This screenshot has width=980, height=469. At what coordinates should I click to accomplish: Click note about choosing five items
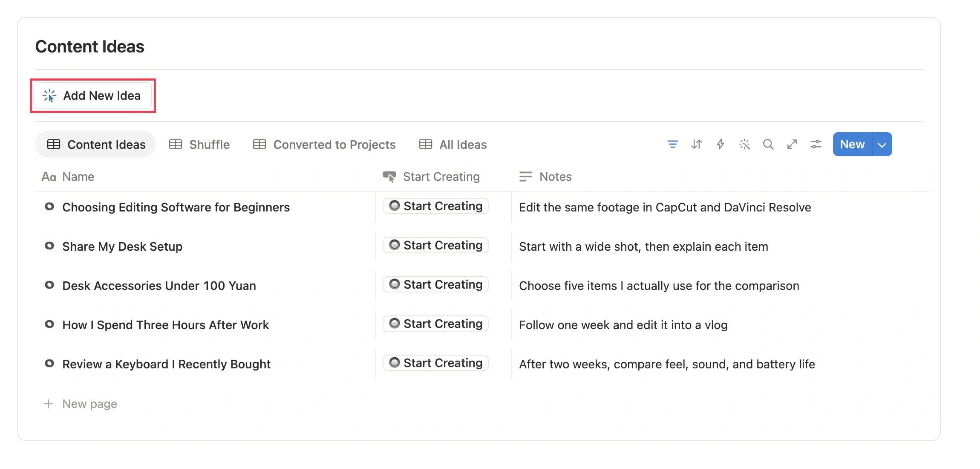659,286
